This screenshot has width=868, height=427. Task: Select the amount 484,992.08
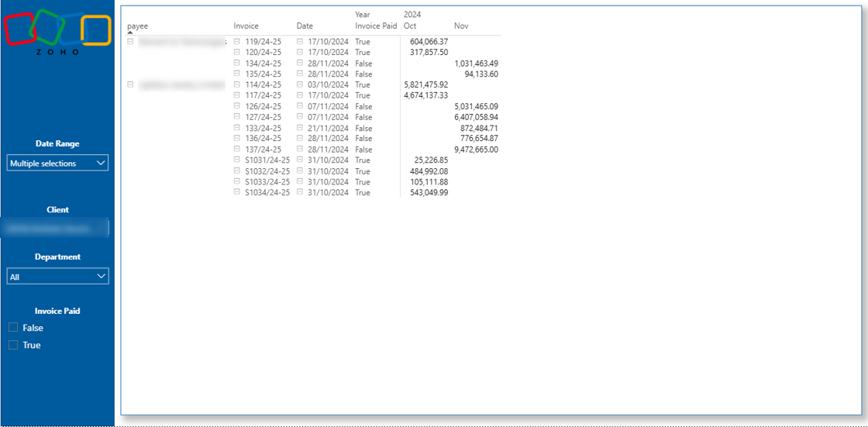pyautogui.click(x=429, y=170)
